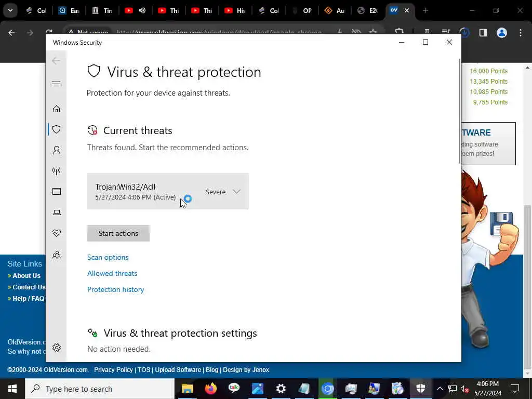
Task: Select Trojan:Win32/Acll threat name text
Action: (125, 187)
